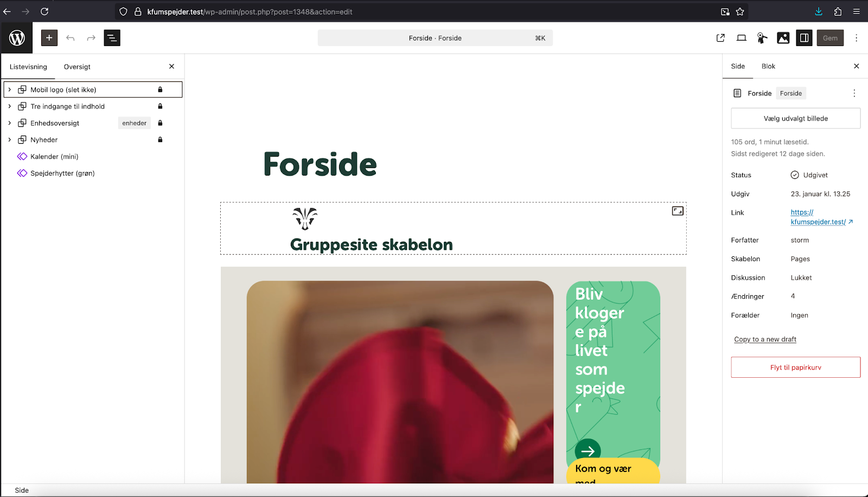Image resolution: width=868 pixels, height=497 pixels.
Task: Open the Copy to a new draft link
Action: click(x=765, y=339)
